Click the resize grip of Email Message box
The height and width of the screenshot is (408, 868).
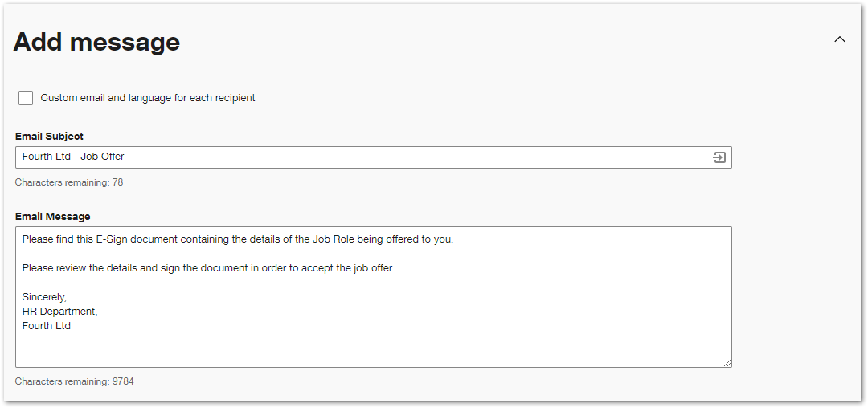[727, 363]
